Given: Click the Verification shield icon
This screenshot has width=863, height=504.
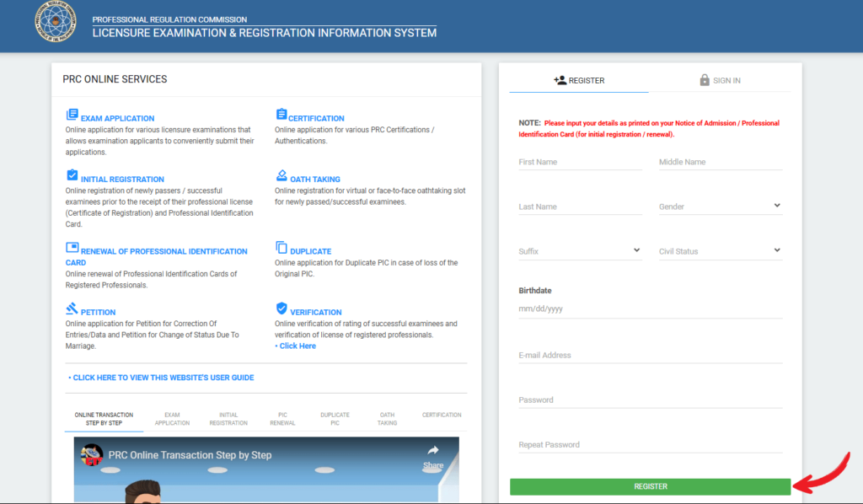Looking at the screenshot, I should 281,308.
